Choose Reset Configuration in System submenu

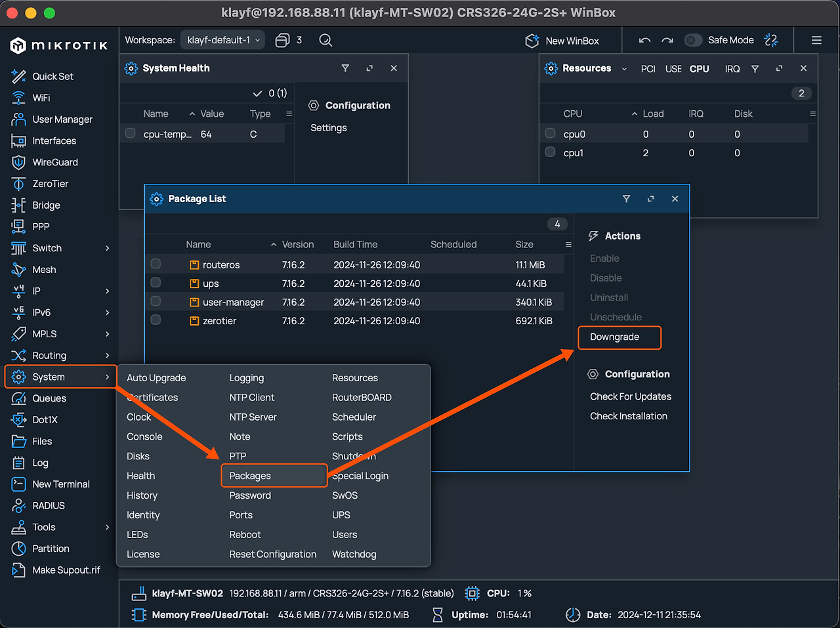(273, 555)
